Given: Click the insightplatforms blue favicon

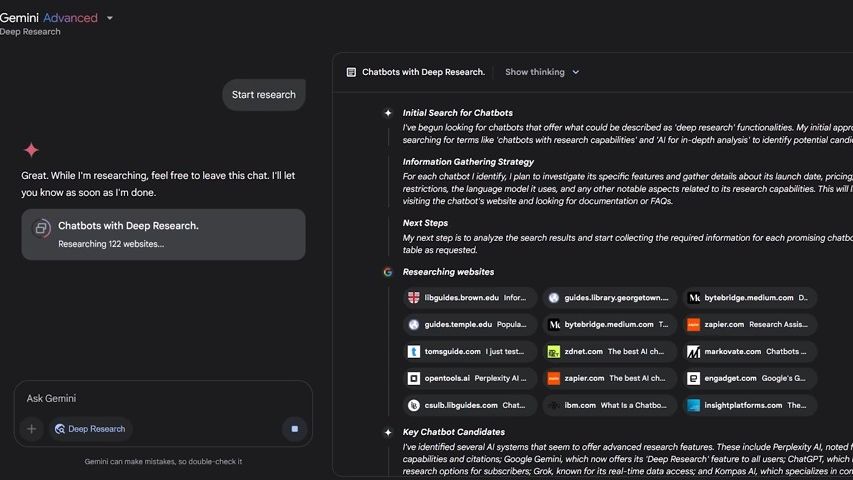Looking at the screenshot, I should pyautogui.click(x=694, y=405).
